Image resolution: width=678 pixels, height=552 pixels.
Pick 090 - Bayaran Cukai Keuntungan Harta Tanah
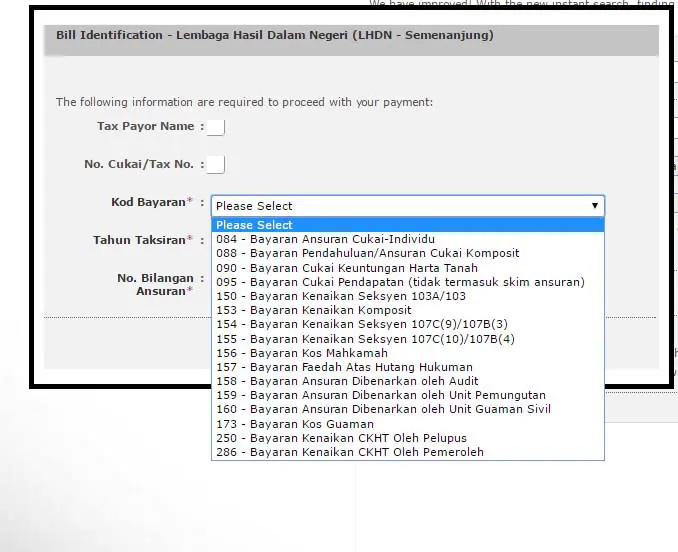click(x=347, y=268)
